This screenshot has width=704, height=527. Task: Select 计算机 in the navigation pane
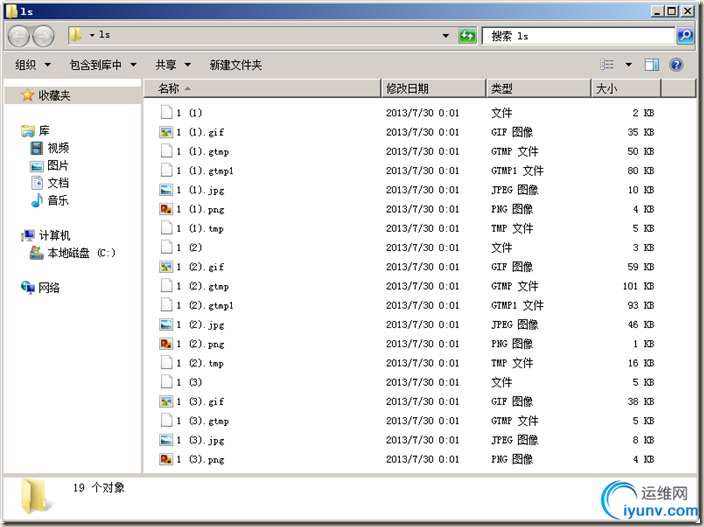[x=45, y=235]
